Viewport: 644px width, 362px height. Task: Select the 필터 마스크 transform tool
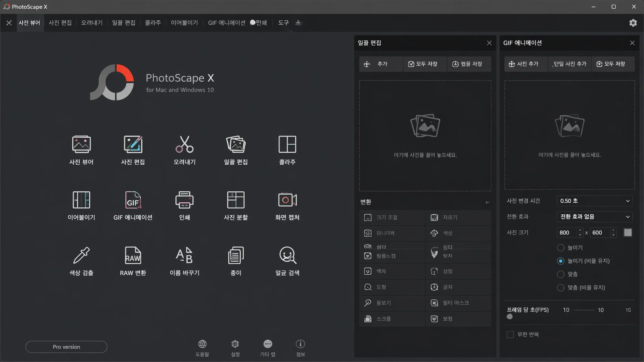click(458, 303)
